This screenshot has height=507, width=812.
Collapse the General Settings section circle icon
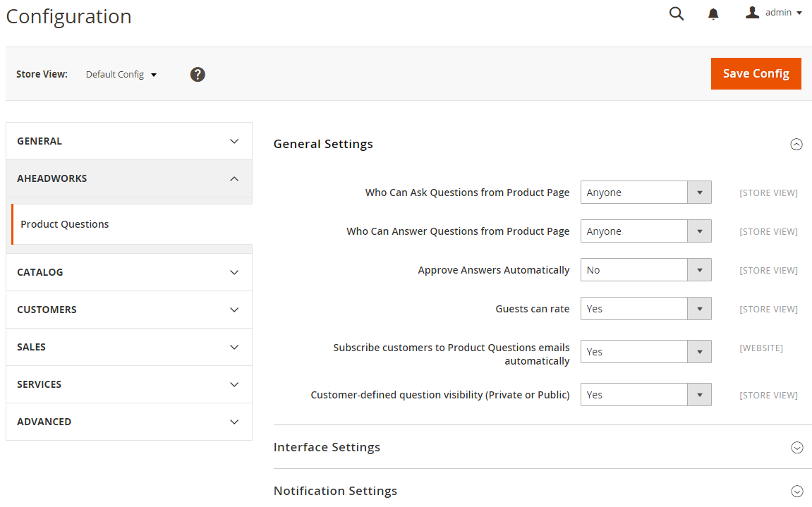(796, 145)
